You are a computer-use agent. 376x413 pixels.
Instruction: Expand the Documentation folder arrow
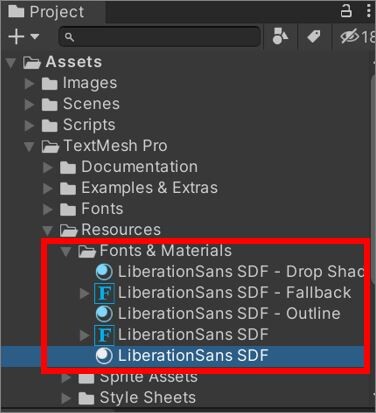click(48, 167)
